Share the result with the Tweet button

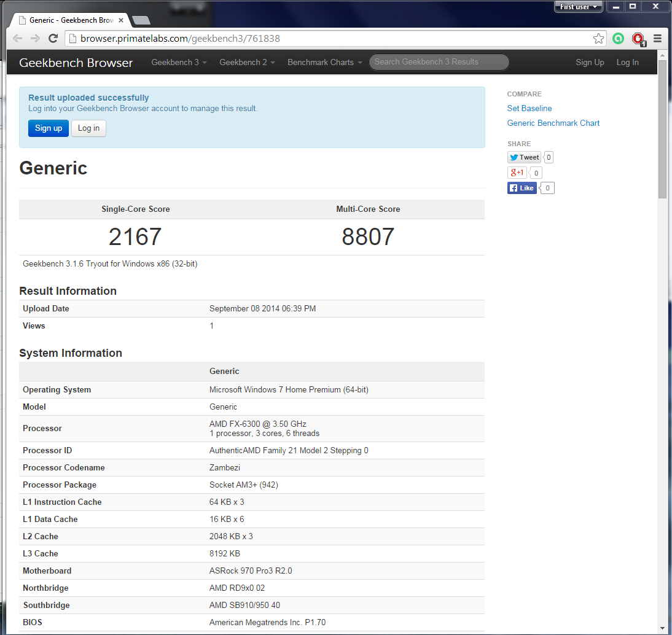[x=524, y=157]
